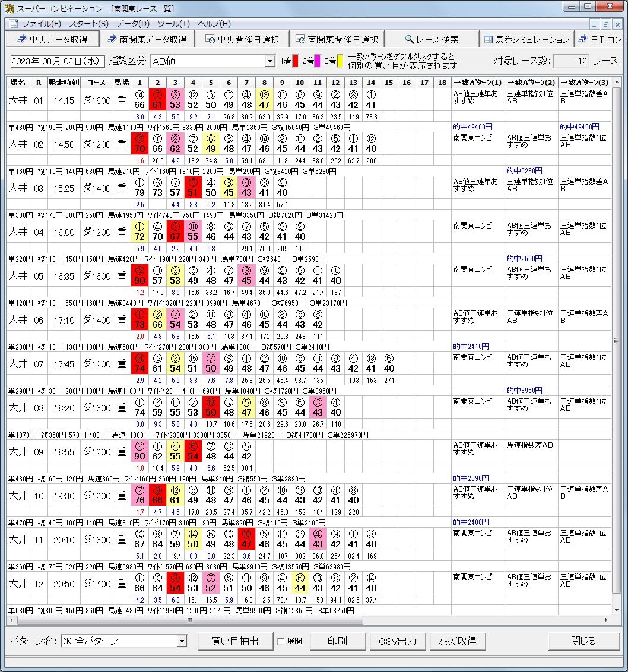Screen dimensions: 628x672
Task: Click the vertical scrollbar up arrow
Action: click(x=617, y=82)
